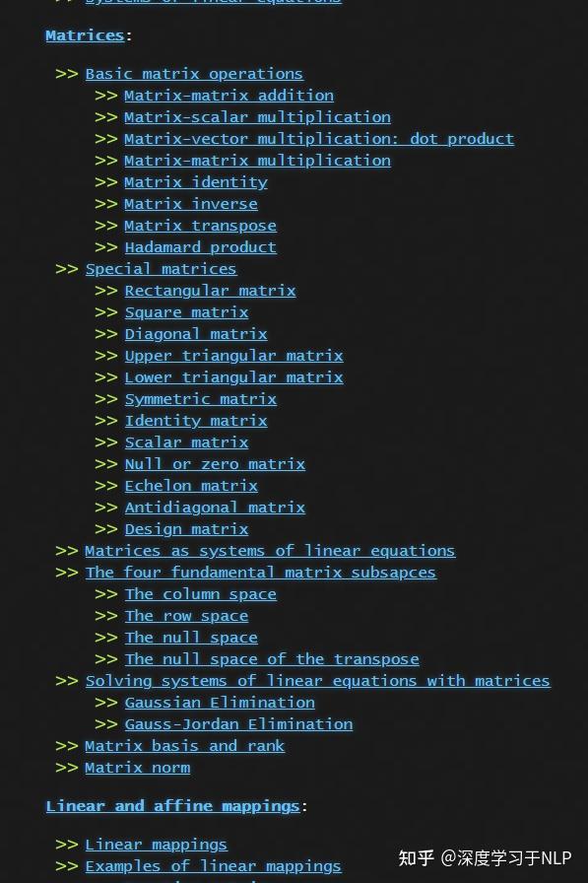Click The four fundamental matrix subsapces link
This screenshot has width=588, height=883.
point(261,573)
